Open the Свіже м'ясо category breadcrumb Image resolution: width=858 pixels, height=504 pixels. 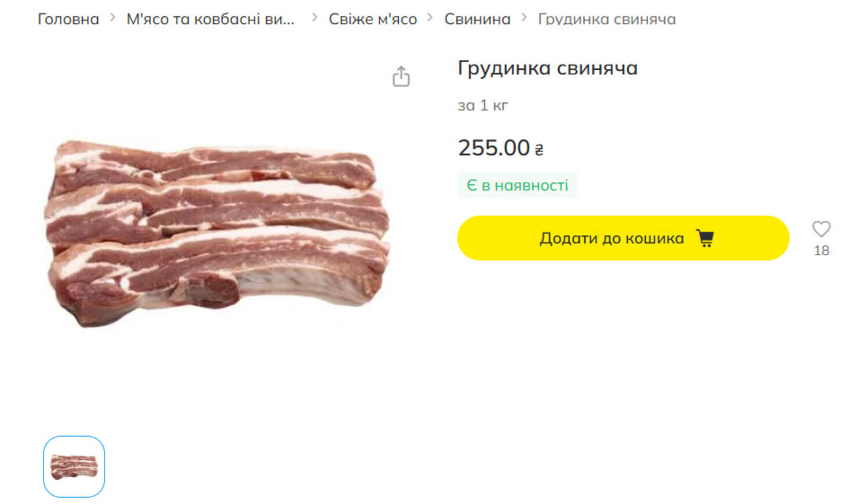373,19
